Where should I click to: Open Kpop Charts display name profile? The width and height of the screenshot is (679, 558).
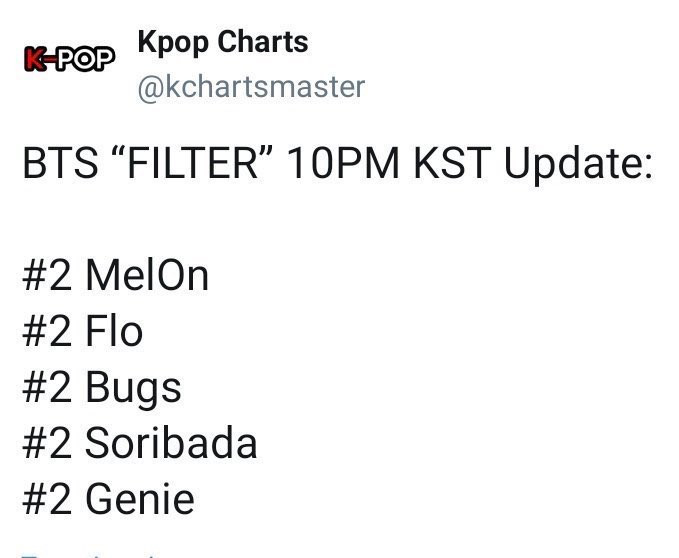pos(223,42)
